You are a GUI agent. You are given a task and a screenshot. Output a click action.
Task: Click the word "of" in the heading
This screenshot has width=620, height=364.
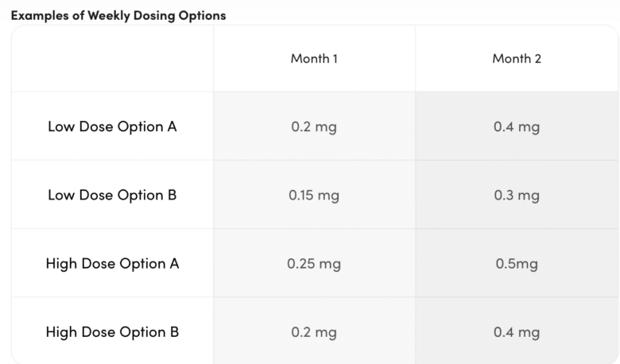pos(76,16)
